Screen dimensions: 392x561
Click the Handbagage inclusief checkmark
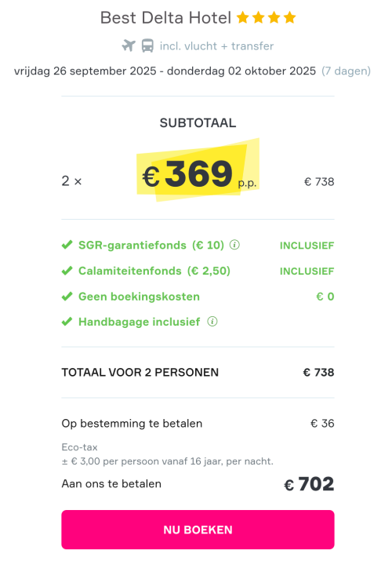(x=67, y=322)
